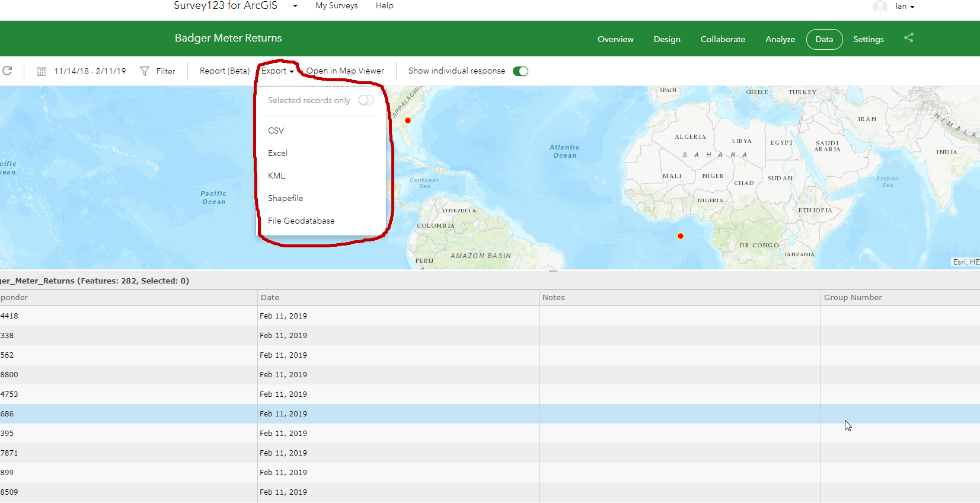This screenshot has height=503, width=980.
Task: Click the map panel resize handle
Action: click(x=553, y=270)
